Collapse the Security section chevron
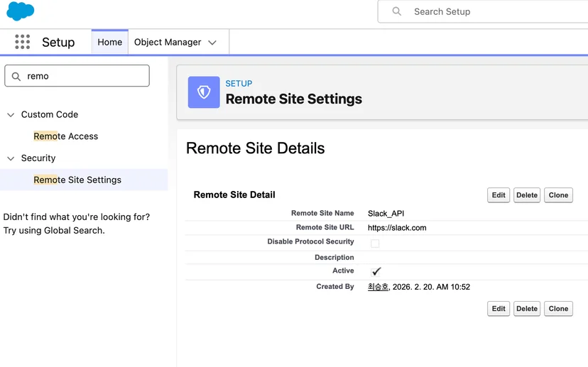Viewport: 588px width, 367px height. point(11,158)
